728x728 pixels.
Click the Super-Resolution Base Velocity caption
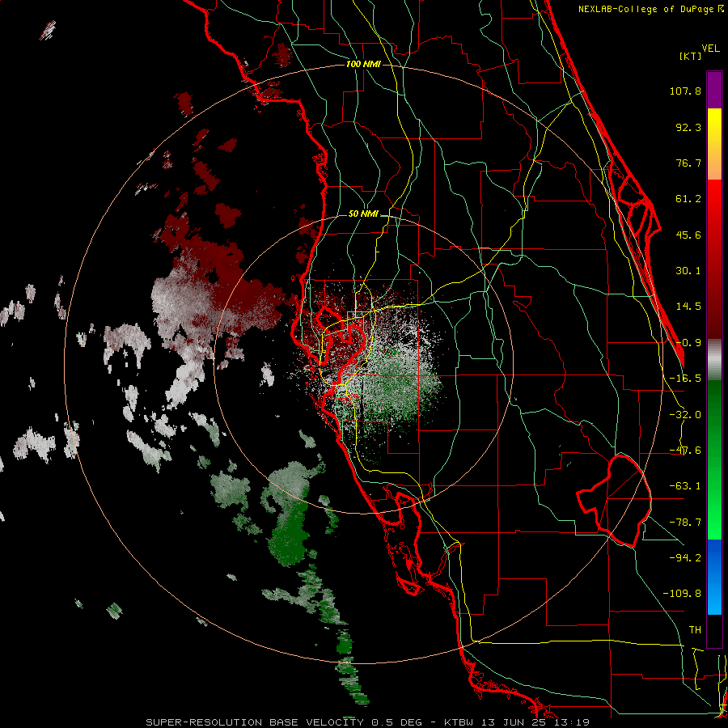click(368, 722)
